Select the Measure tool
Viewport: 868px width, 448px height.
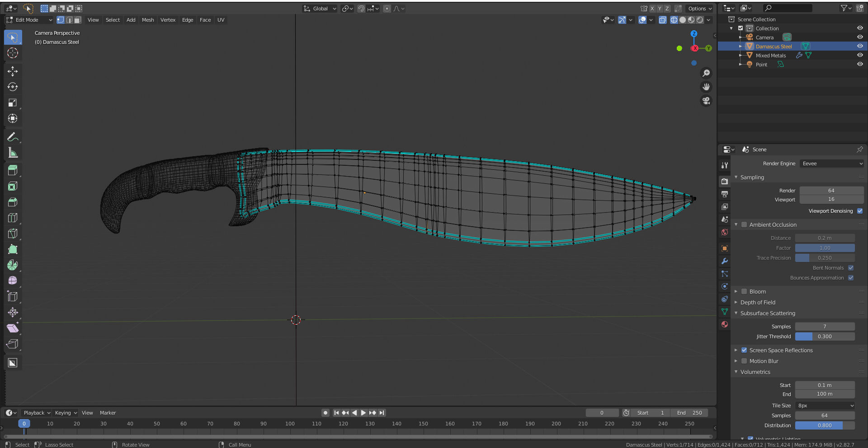[x=13, y=153]
